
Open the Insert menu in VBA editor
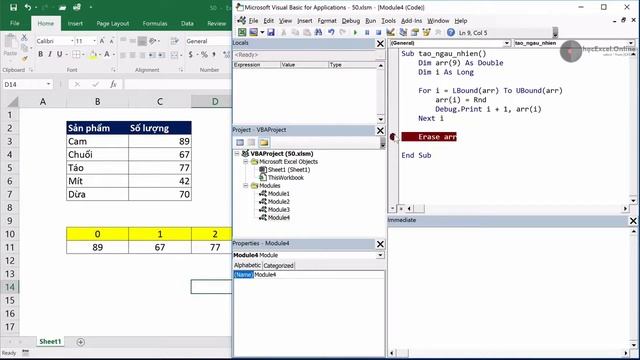(304, 21)
